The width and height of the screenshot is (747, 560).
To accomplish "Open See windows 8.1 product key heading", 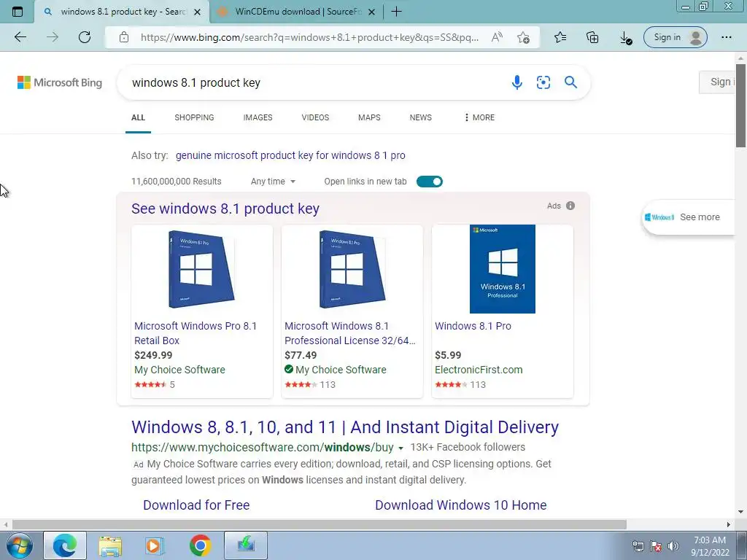I will pyautogui.click(x=225, y=209).
